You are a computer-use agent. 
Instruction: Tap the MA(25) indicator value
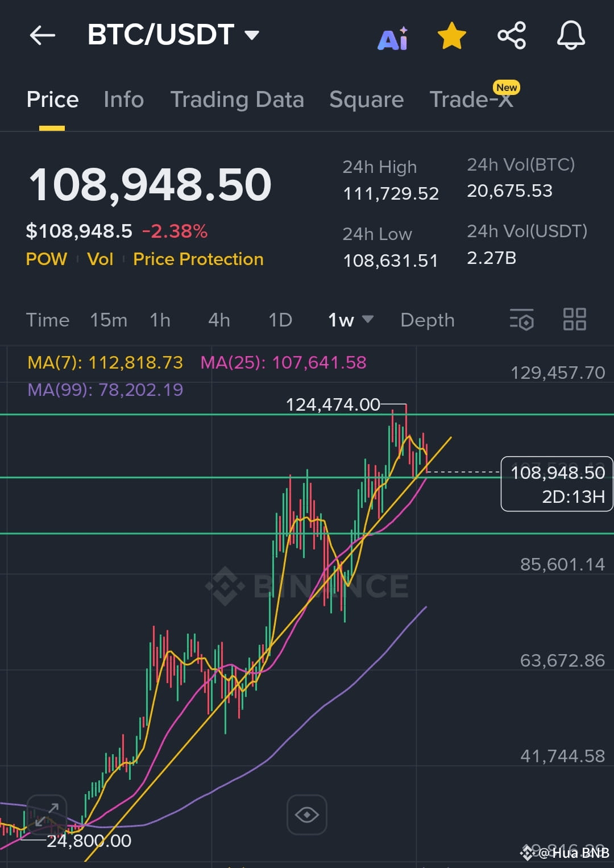click(x=284, y=363)
